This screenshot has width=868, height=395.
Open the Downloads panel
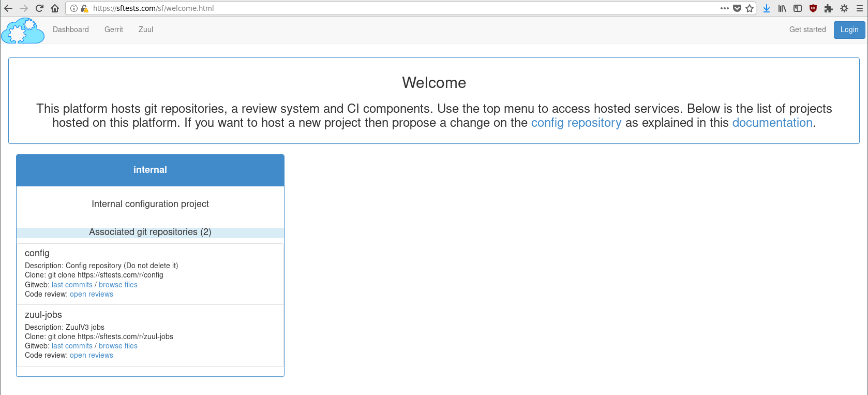[x=767, y=8]
